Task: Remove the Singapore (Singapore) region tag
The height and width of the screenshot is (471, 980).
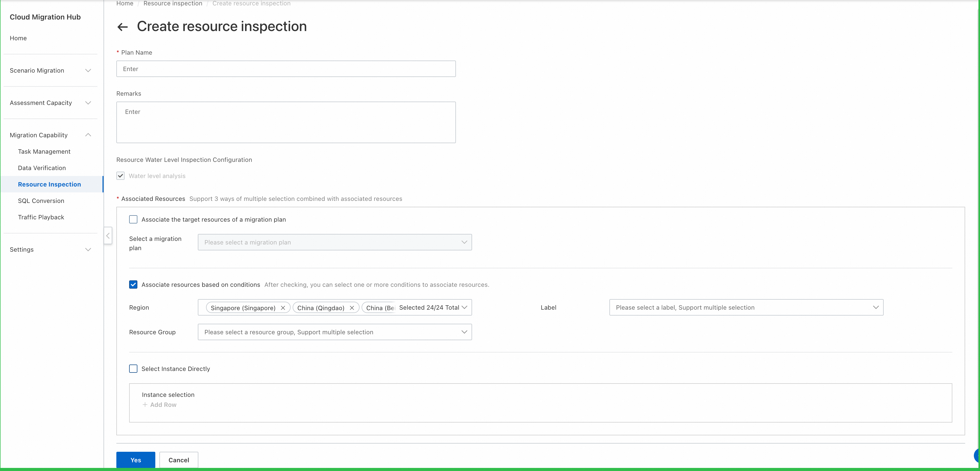Action: (283, 308)
